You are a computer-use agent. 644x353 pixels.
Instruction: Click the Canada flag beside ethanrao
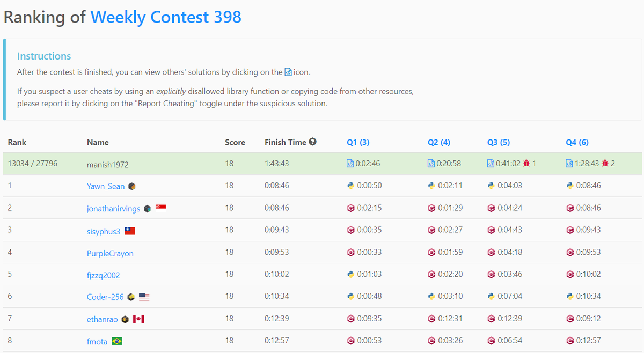138,319
